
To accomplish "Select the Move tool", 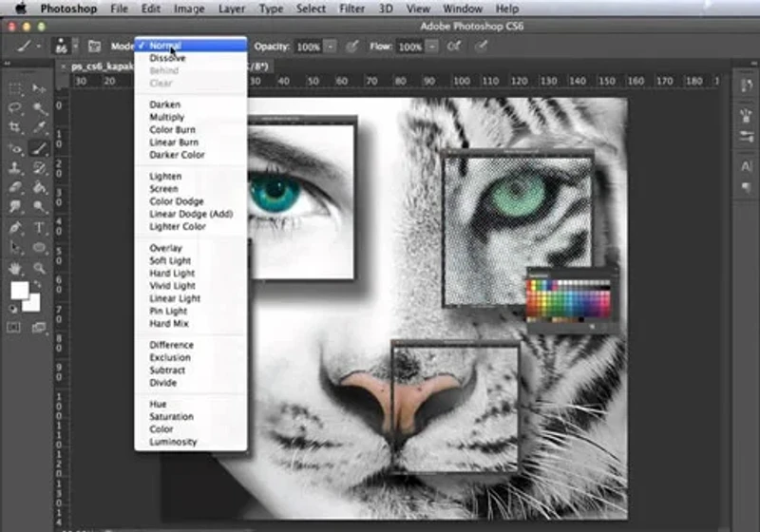I will click(x=39, y=88).
